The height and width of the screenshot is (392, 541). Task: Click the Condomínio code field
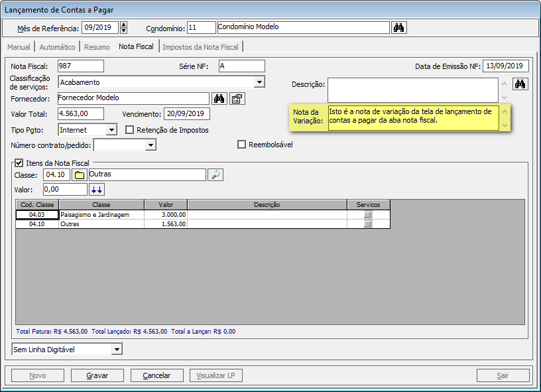(202, 28)
